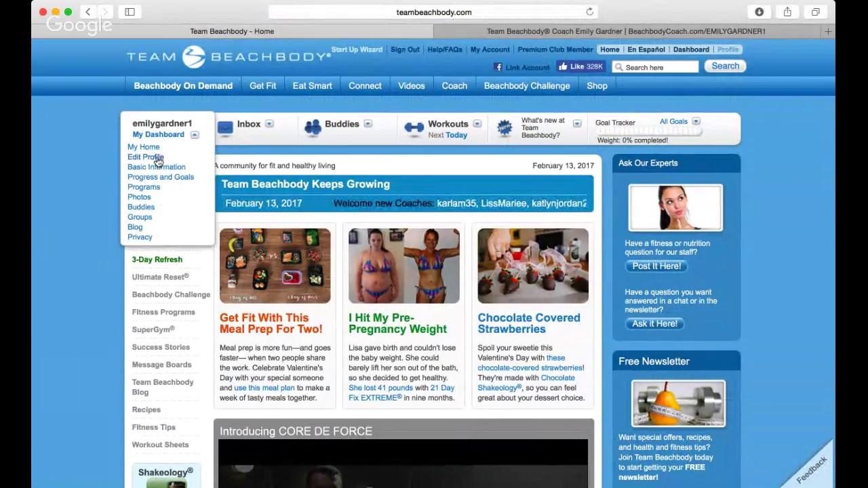The width and height of the screenshot is (868, 488).
Task: Click the Post It Here! button
Action: click(656, 266)
